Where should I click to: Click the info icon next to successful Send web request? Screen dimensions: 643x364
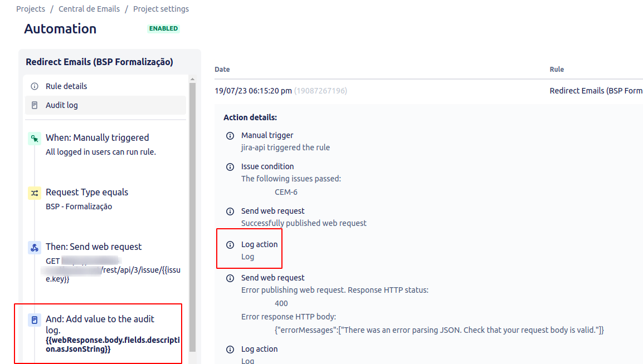point(230,211)
